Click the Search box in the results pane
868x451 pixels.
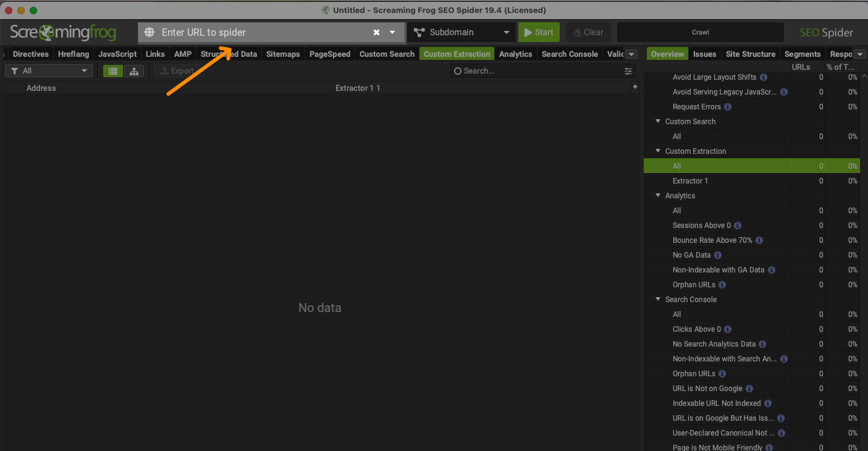[x=535, y=71]
